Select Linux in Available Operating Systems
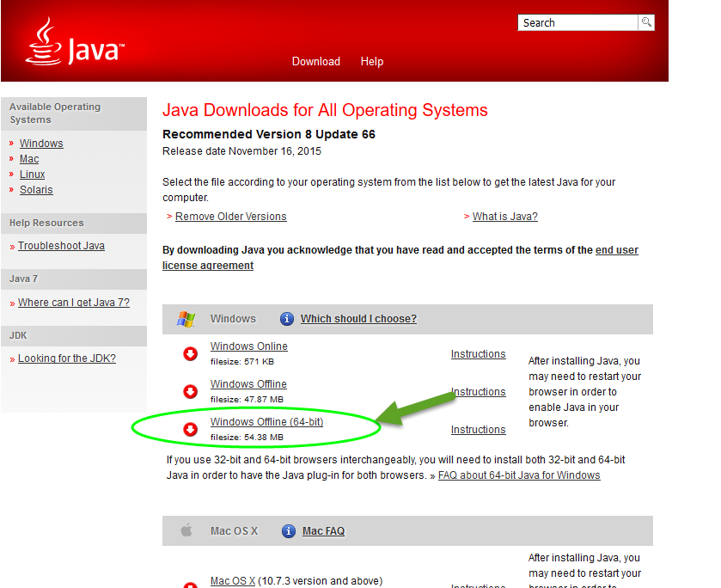Screen dimensions: 721x588 click(x=33, y=175)
